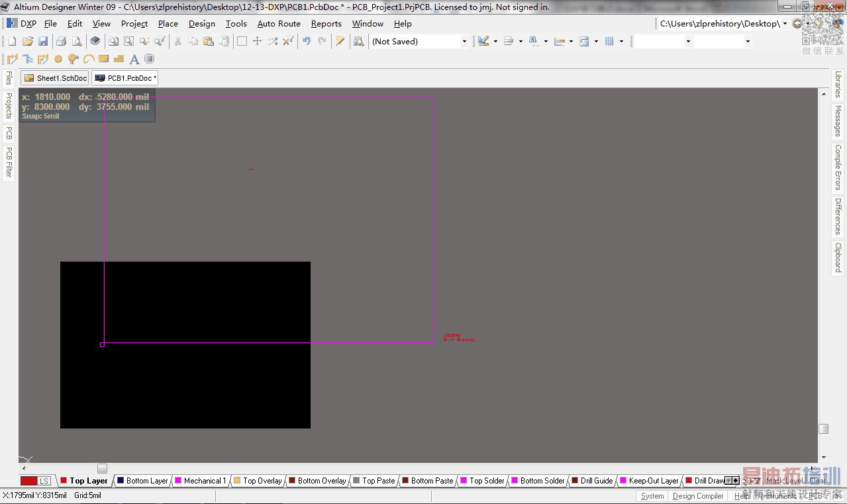Click the Place Pad icon
The width and height of the screenshot is (847, 504).
[x=58, y=59]
